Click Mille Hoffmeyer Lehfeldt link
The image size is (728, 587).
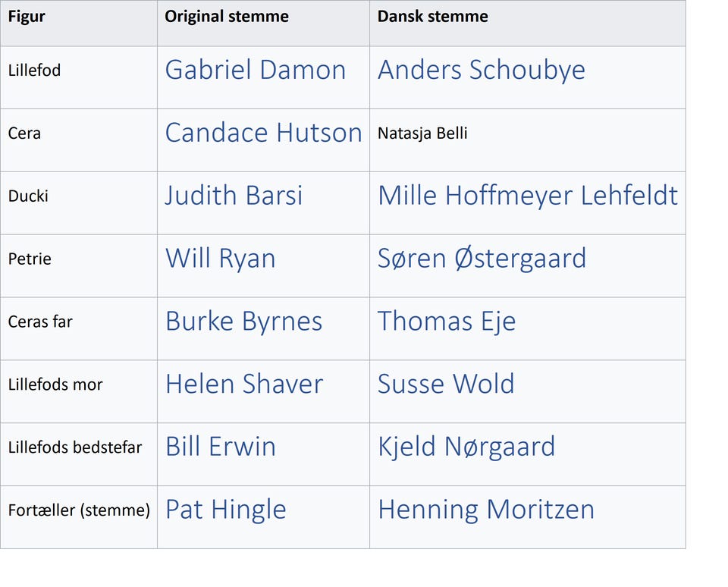[527, 196]
